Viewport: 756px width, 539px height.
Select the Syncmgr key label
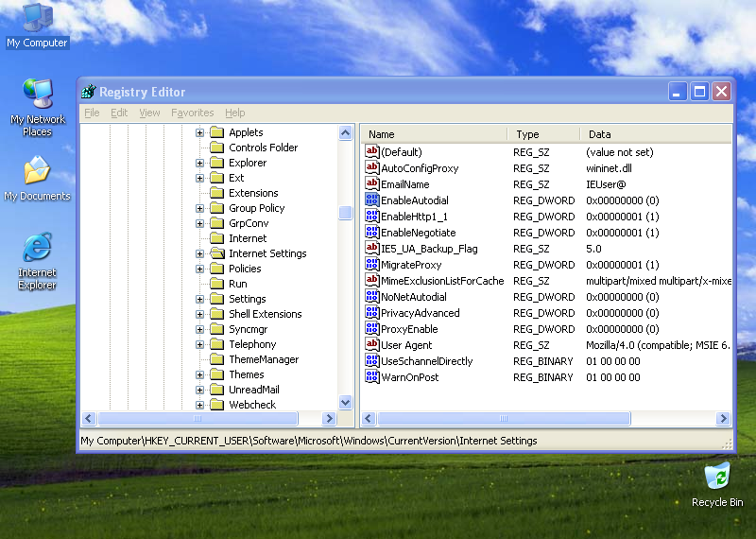pos(248,329)
